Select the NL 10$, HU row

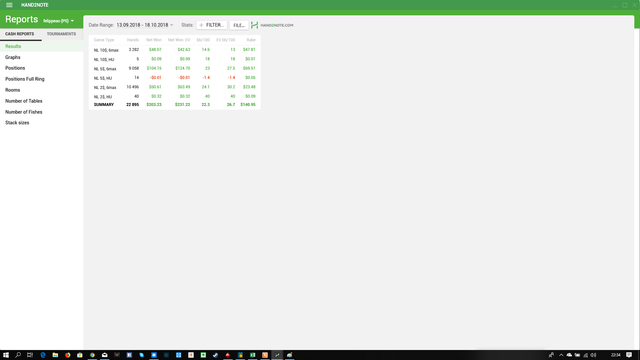pos(175,59)
